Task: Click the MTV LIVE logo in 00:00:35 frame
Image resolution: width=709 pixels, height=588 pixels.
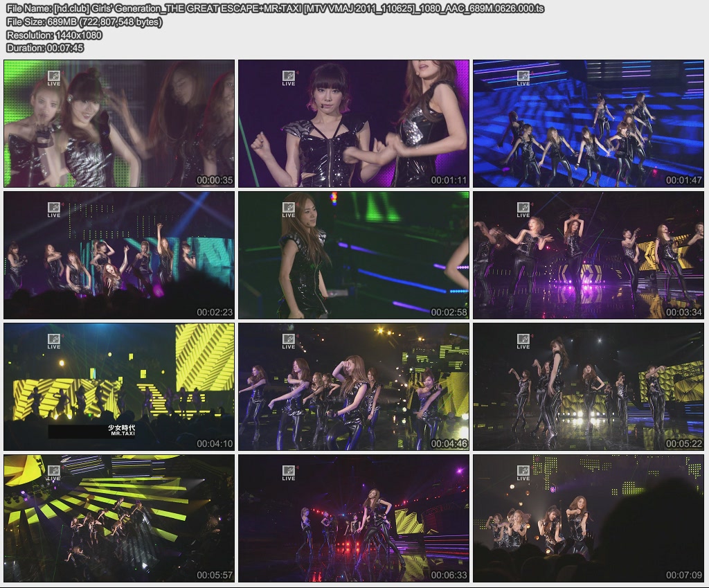Action: [x=54, y=78]
